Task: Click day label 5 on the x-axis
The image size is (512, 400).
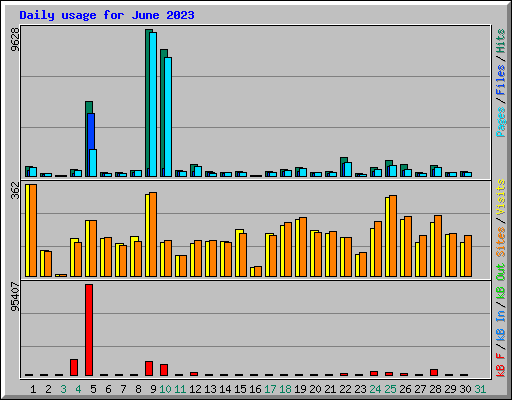Action: (93, 389)
